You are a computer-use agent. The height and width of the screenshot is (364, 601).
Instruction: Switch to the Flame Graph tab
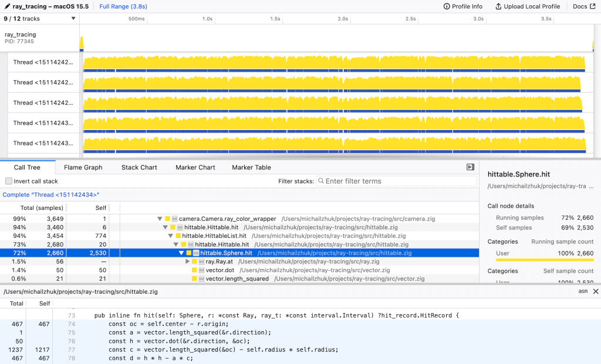(x=83, y=168)
